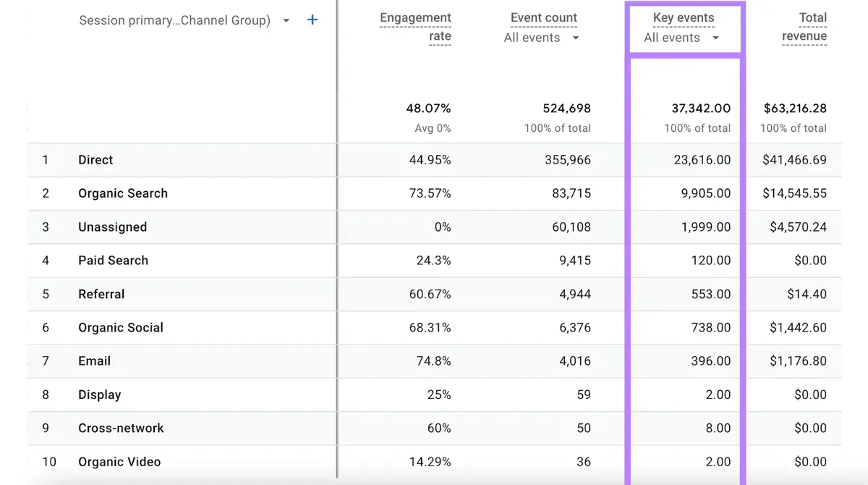The height and width of the screenshot is (485, 868).
Task: Click Referral engagement rate 60.67%
Action: pyautogui.click(x=430, y=294)
